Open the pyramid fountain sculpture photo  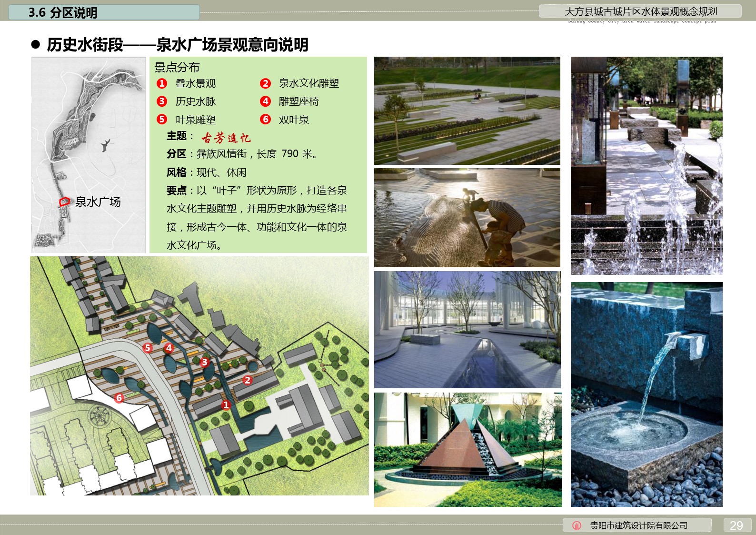(x=468, y=449)
